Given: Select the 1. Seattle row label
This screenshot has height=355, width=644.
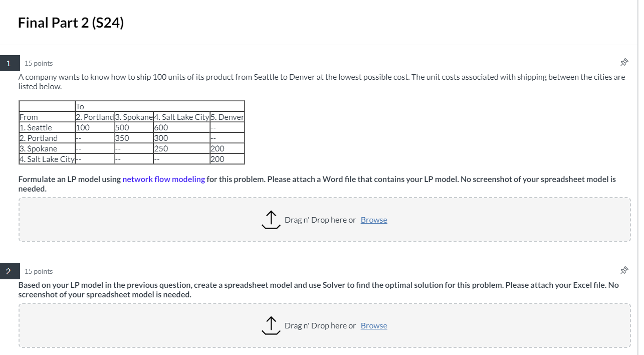Looking at the screenshot, I should [35, 127].
